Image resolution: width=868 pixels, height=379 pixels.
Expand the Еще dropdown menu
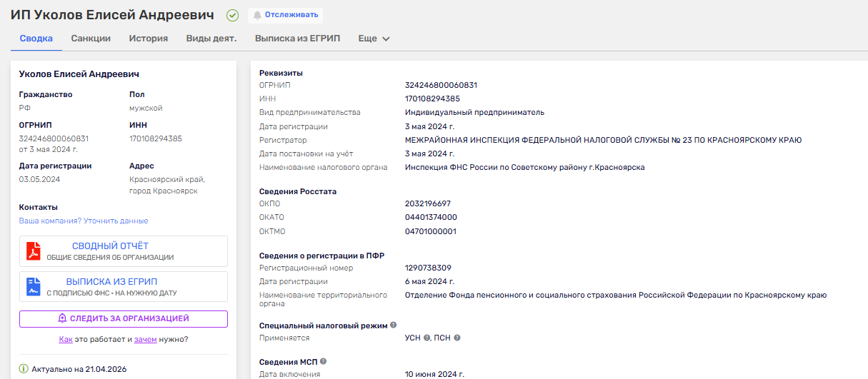pyautogui.click(x=374, y=39)
